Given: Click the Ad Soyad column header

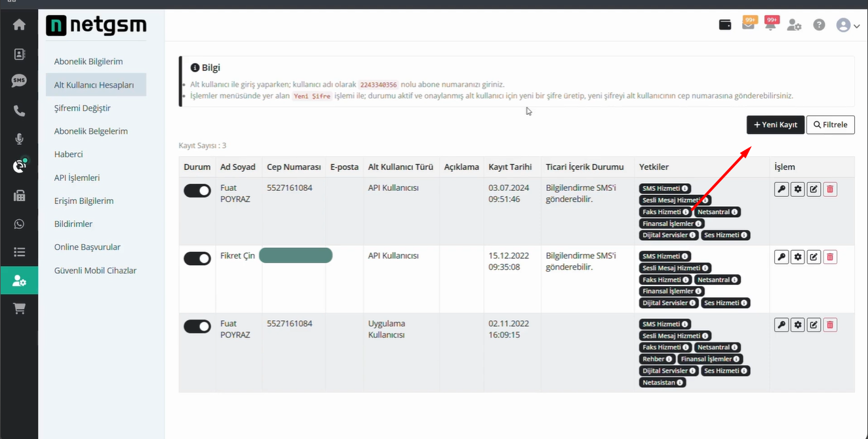Looking at the screenshot, I should pyautogui.click(x=238, y=167).
